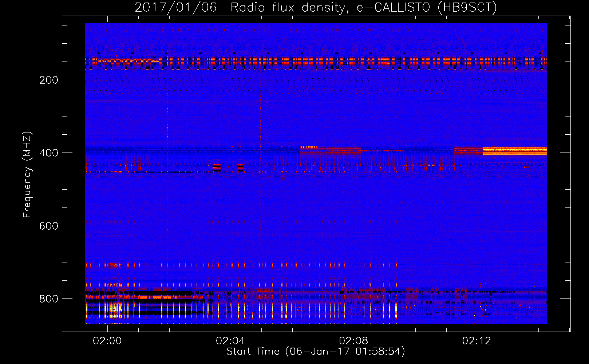
Task: Click the 200 frequency tick label
Action: click(x=49, y=80)
